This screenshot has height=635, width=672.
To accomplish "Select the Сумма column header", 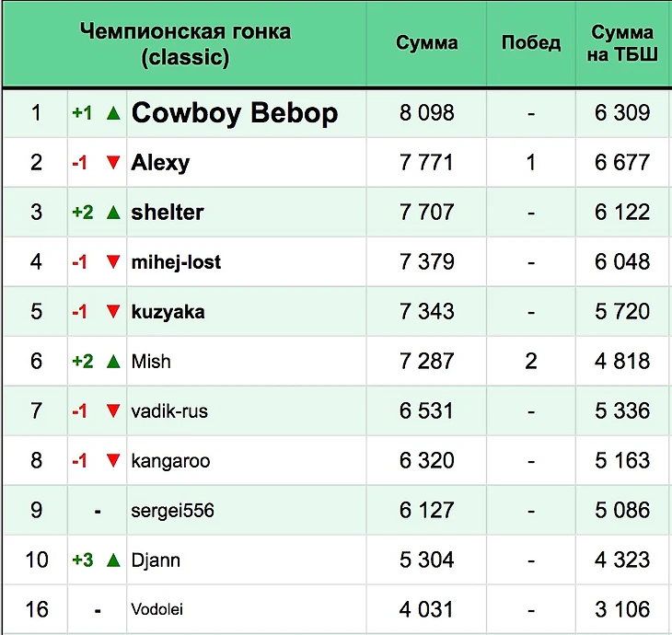I will 426,43.
